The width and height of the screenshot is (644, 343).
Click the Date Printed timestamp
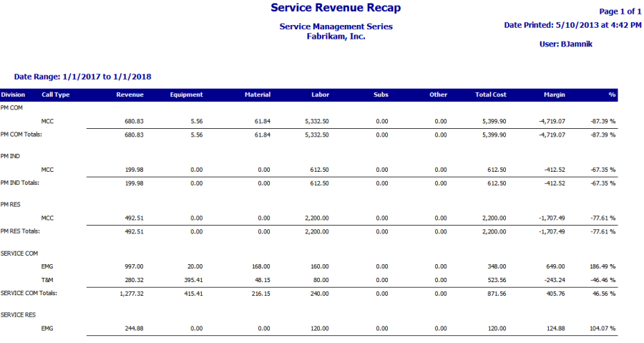coord(572,25)
